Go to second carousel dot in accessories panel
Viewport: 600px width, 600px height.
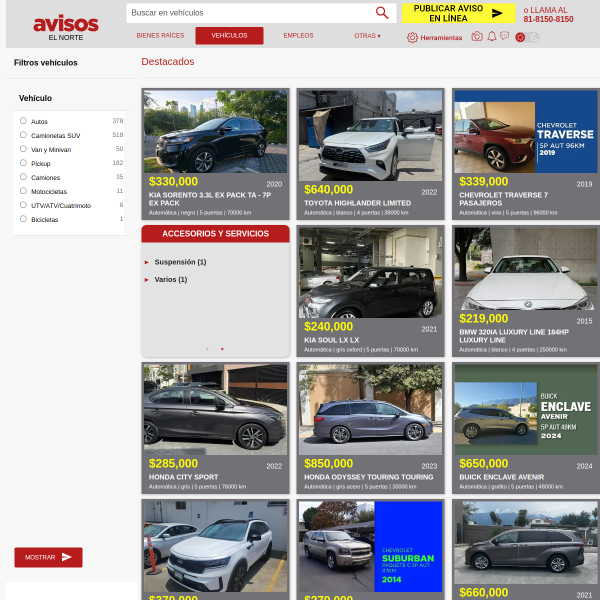[222, 349]
